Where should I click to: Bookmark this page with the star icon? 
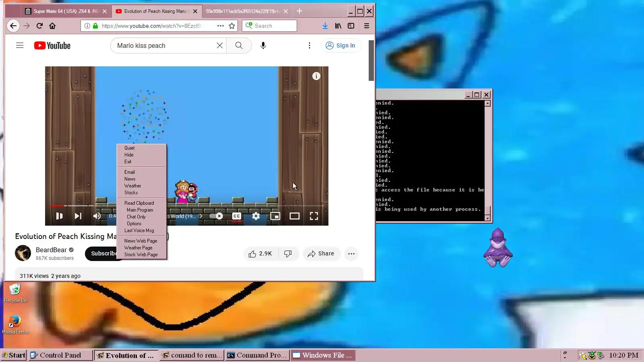click(x=232, y=26)
